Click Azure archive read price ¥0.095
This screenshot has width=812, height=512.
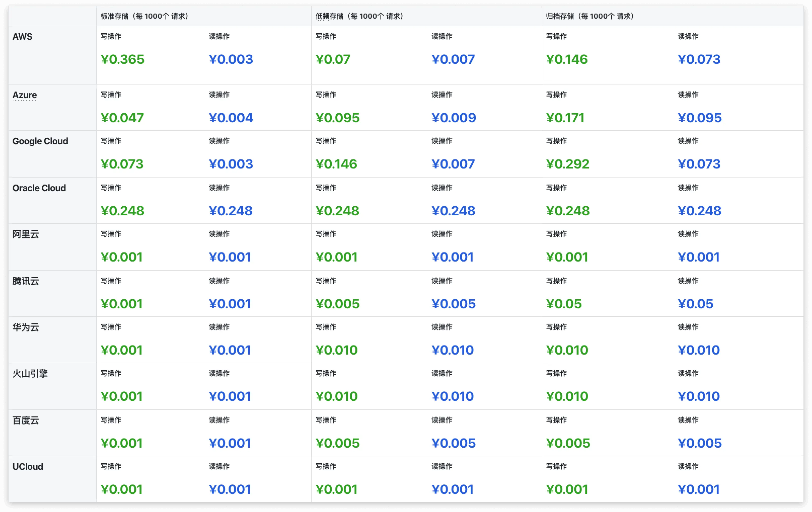point(700,118)
